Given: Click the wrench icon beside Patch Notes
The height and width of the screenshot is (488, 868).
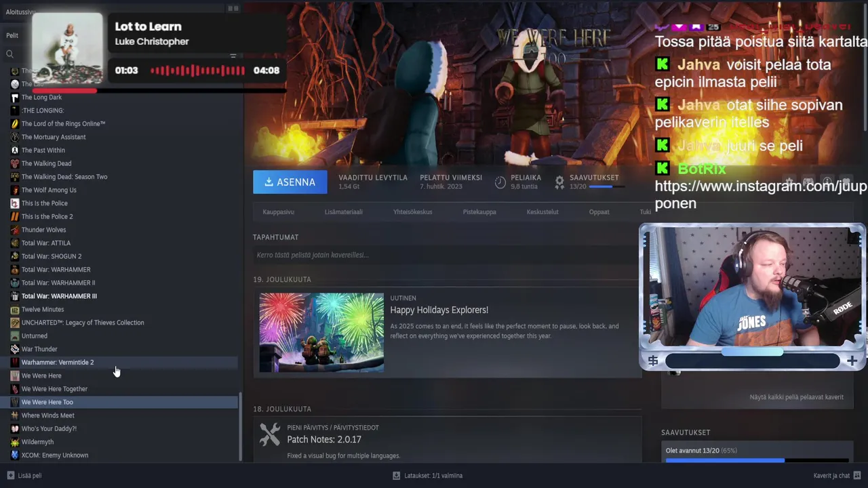Looking at the screenshot, I should click(x=269, y=434).
